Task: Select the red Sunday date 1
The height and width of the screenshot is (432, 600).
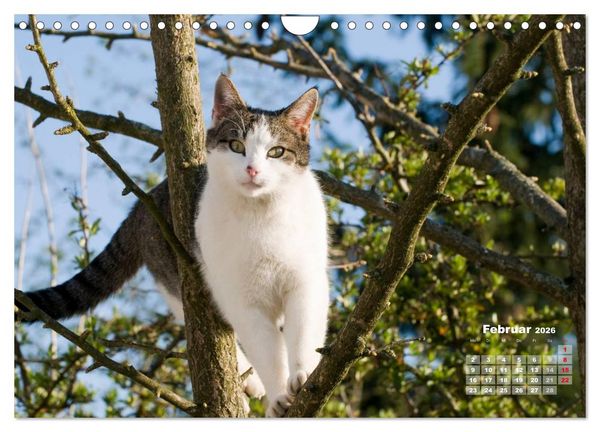Action: point(565,350)
